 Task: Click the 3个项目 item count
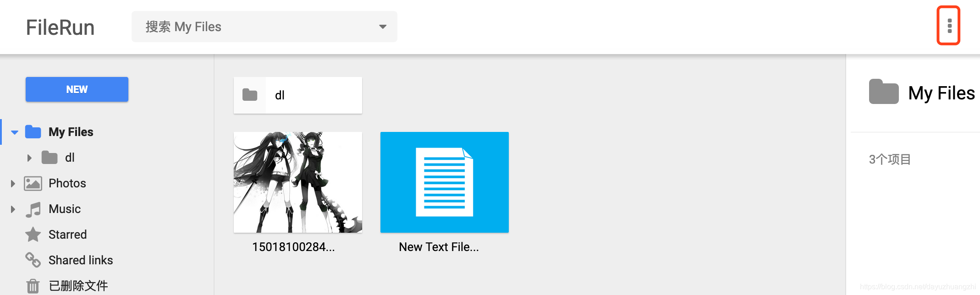click(890, 159)
